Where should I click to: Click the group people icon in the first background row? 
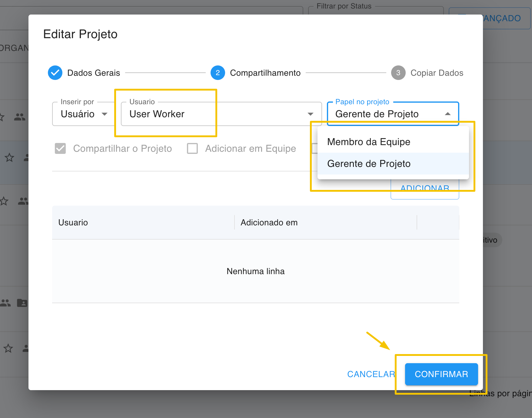pyautogui.click(x=20, y=117)
